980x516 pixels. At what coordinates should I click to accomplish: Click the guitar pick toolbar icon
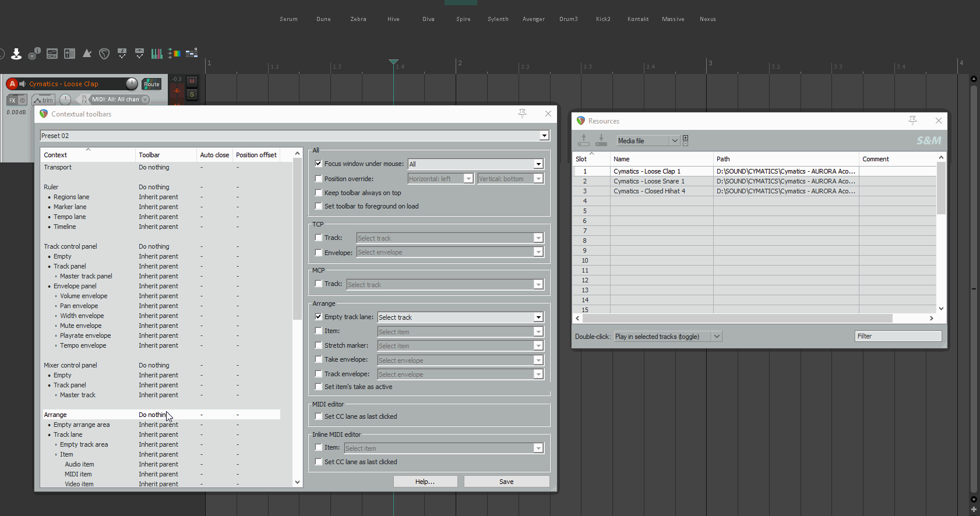point(104,54)
